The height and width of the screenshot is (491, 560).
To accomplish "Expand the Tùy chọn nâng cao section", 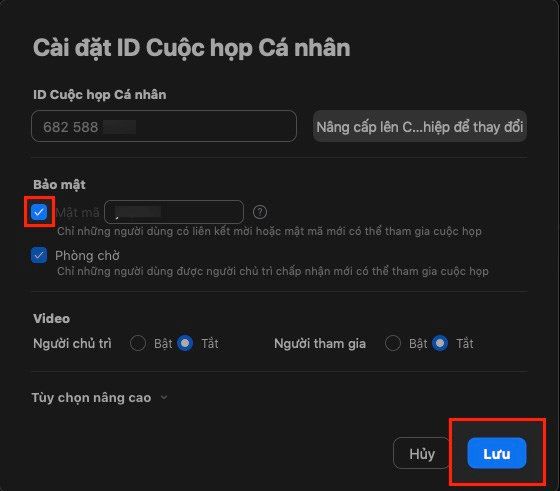I will 99,397.
